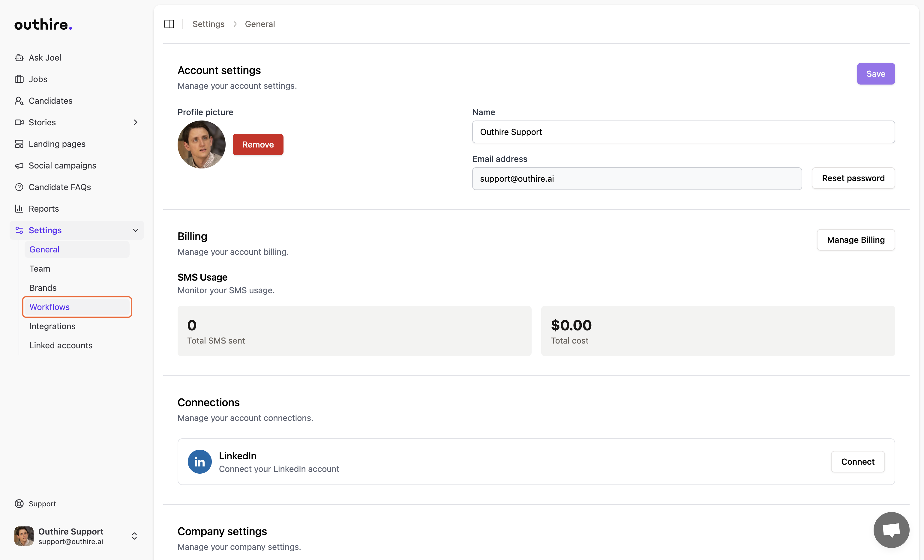924x560 pixels.
Task: Click the Support life ring icon
Action: pos(19,503)
